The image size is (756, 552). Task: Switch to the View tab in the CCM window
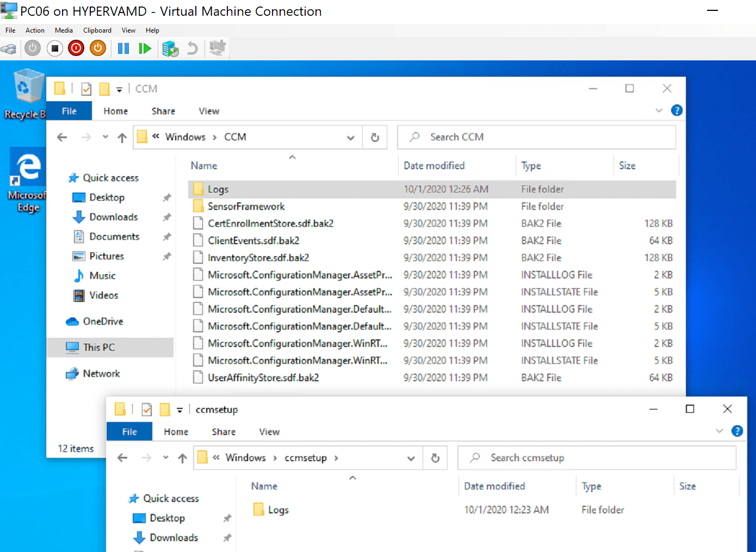coord(209,111)
